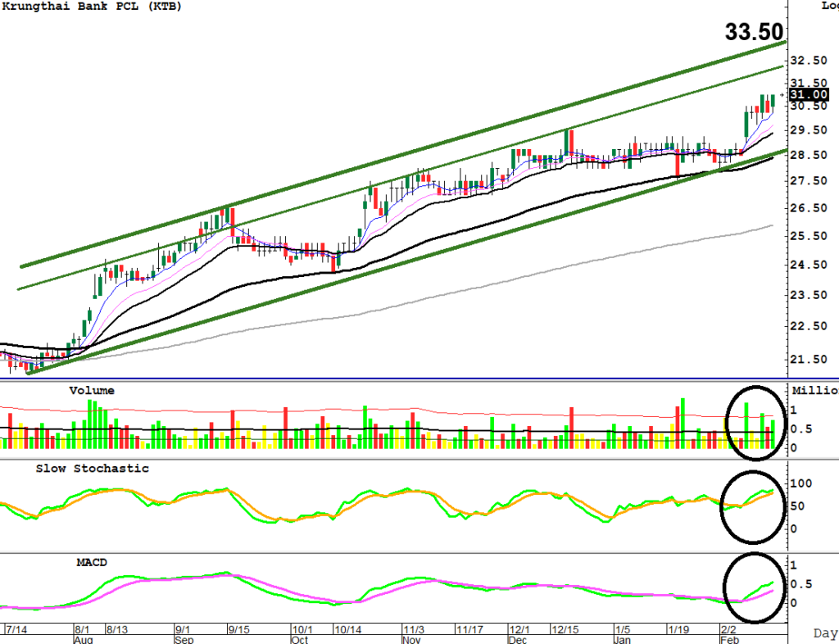Click the 33.50 target price label
The width and height of the screenshot is (839, 644).
pyautogui.click(x=755, y=33)
